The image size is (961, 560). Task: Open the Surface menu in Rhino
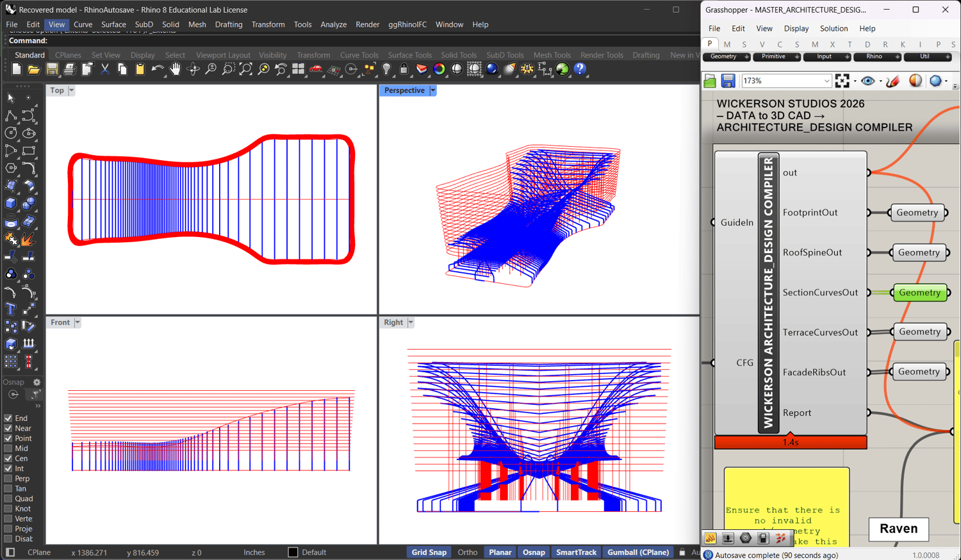[x=113, y=24]
